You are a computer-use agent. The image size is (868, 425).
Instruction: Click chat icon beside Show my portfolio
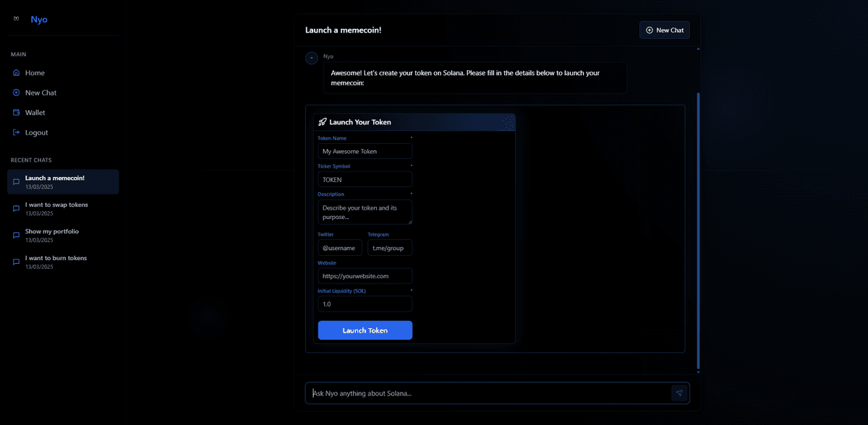16,236
